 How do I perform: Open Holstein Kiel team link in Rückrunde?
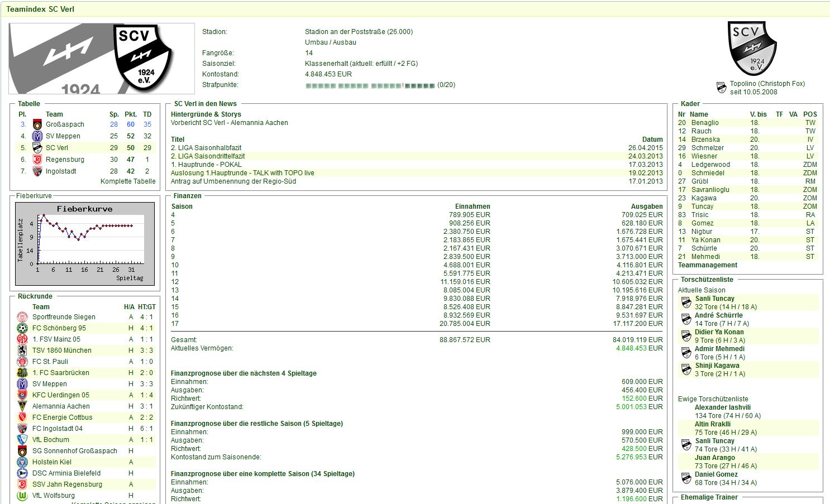[52, 462]
